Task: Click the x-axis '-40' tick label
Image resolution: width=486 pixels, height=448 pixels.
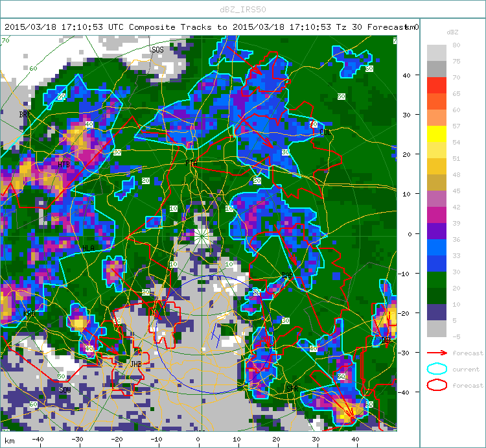Action: coord(38,439)
